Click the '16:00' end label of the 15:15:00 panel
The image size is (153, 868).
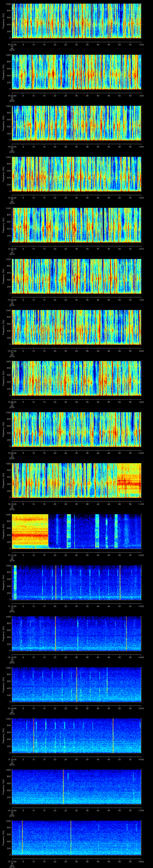[x=141, y=759]
